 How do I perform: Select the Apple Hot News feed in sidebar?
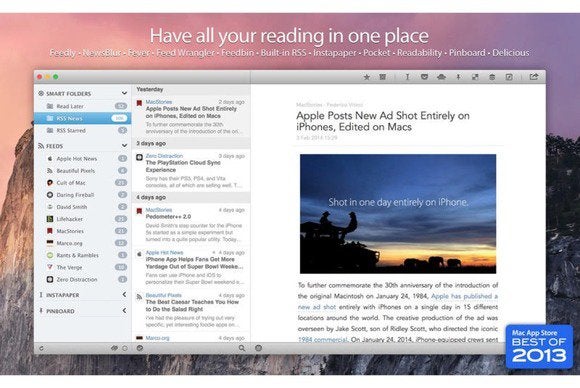point(82,158)
